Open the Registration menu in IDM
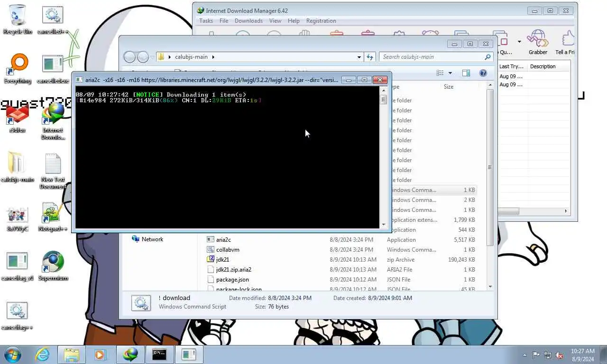The image size is (607, 364). pos(321,21)
